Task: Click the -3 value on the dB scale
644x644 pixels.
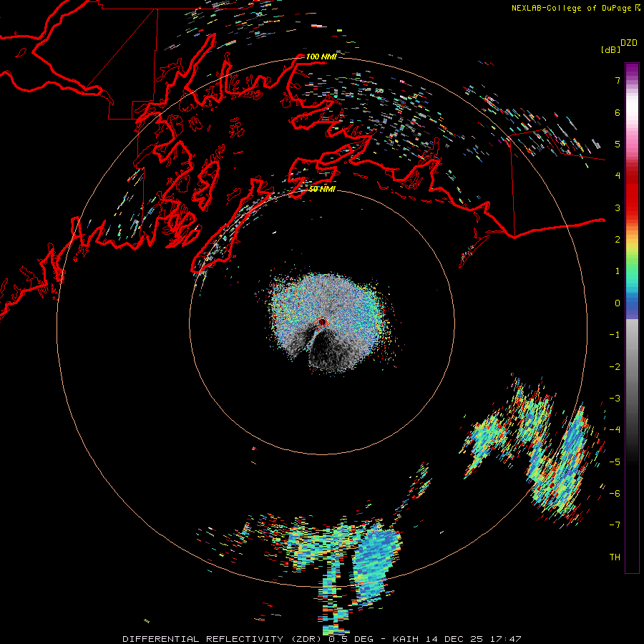Action: point(615,399)
